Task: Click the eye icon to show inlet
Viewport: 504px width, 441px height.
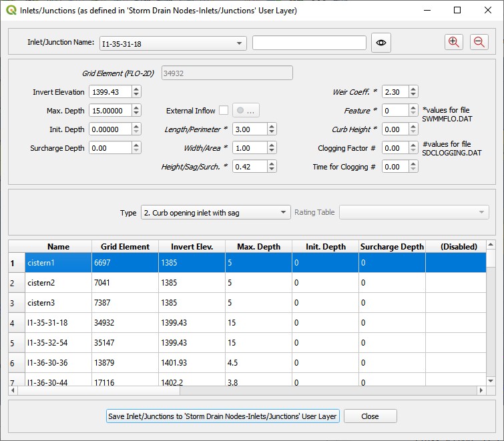Action: click(x=381, y=43)
